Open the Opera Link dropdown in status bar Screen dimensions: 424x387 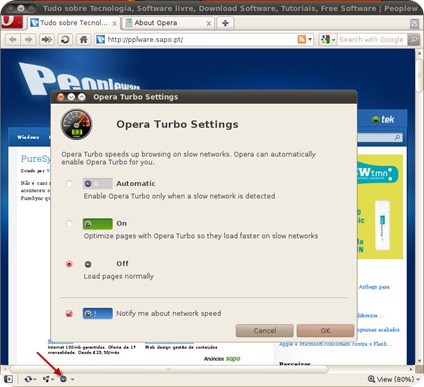35,379
